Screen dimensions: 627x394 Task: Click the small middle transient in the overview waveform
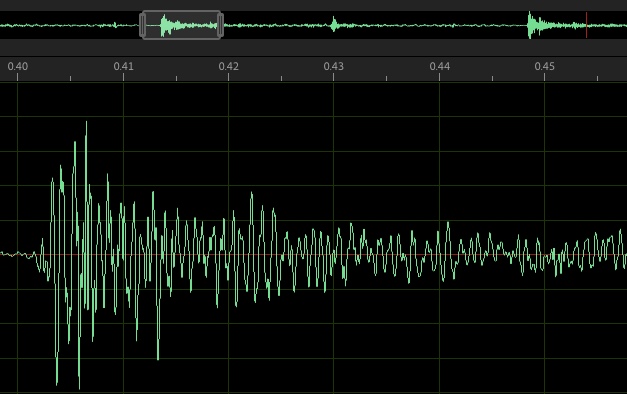click(x=334, y=25)
